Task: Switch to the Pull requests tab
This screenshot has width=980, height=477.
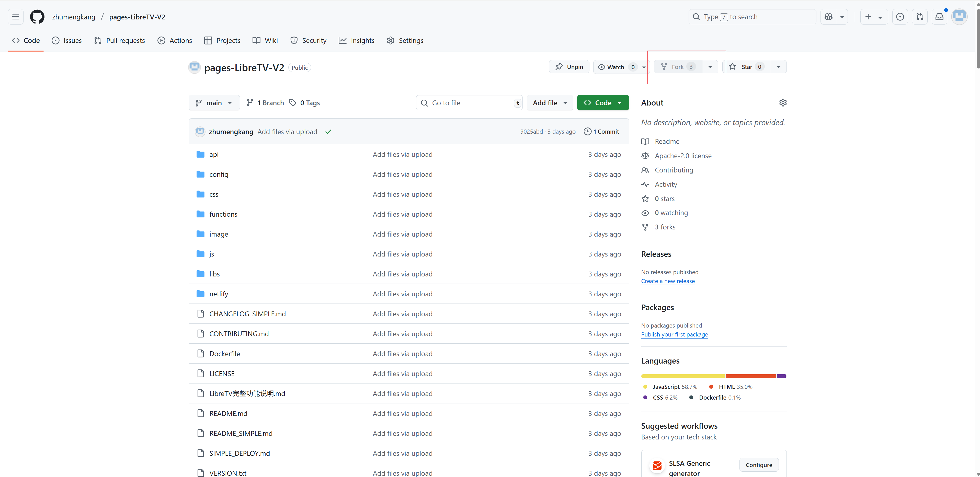Action: coord(119,41)
